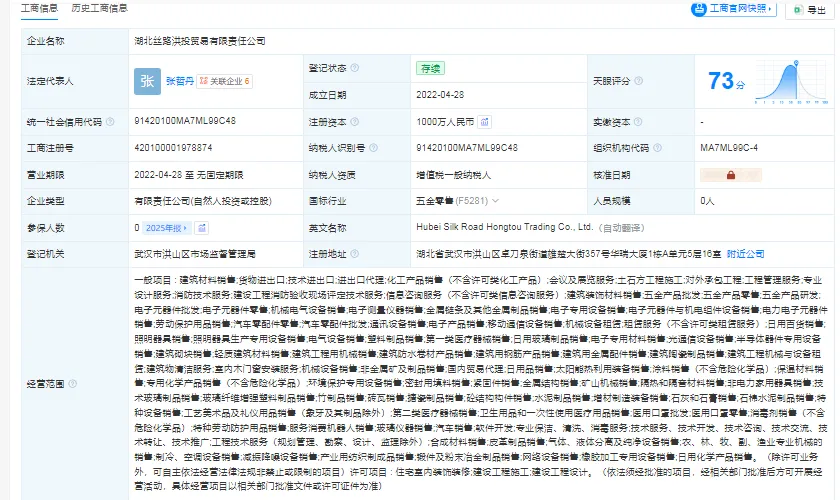The width and height of the screenshot is (840, 500).
Task: Click the 附近公司 nearby companies link
Action: tap(745, 254)
